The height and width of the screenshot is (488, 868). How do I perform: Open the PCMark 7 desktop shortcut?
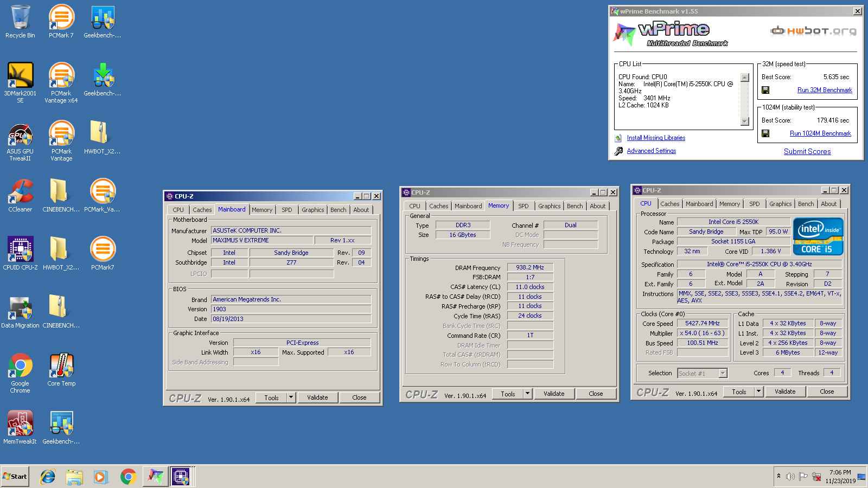pyautogui.click(x=61, y=22)
